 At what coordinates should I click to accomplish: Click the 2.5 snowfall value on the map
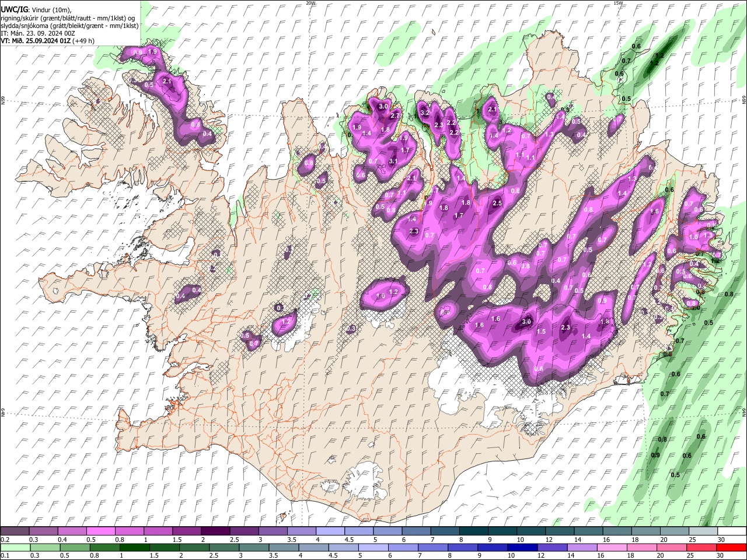[x=497, y=203]
